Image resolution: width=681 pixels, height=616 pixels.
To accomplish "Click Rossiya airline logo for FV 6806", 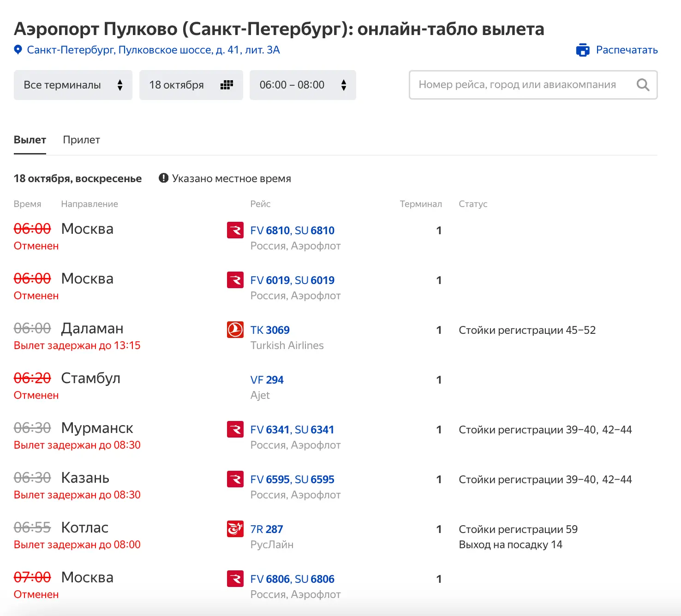I will 235,579.
